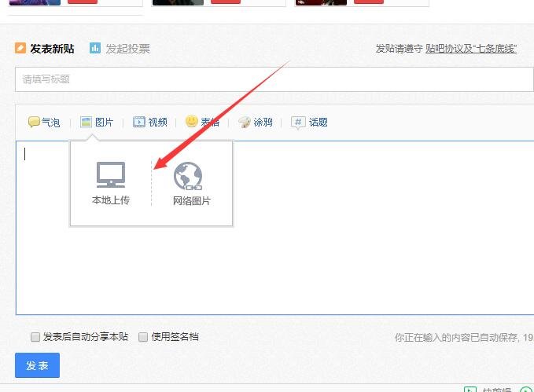Click the 话题 hashtag topic icon

(x=298, y=123)
